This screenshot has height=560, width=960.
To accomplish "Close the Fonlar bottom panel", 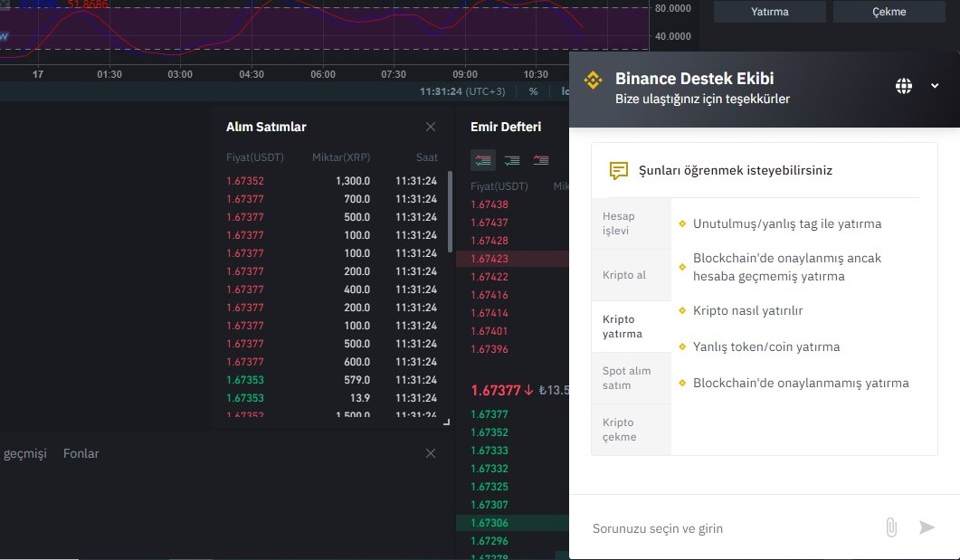I will pos(431,453).
